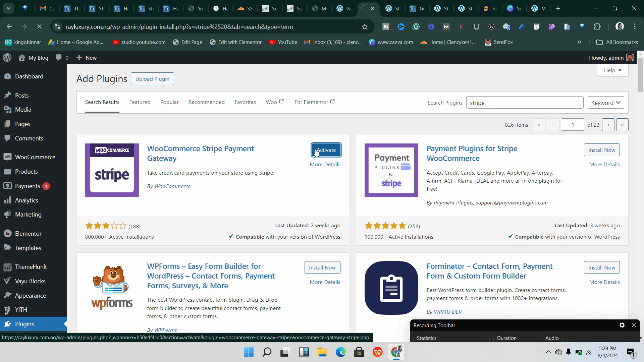Open Microsoft Edge from taskbar
This screenshot has width=644, height=362.
point(341,352)
